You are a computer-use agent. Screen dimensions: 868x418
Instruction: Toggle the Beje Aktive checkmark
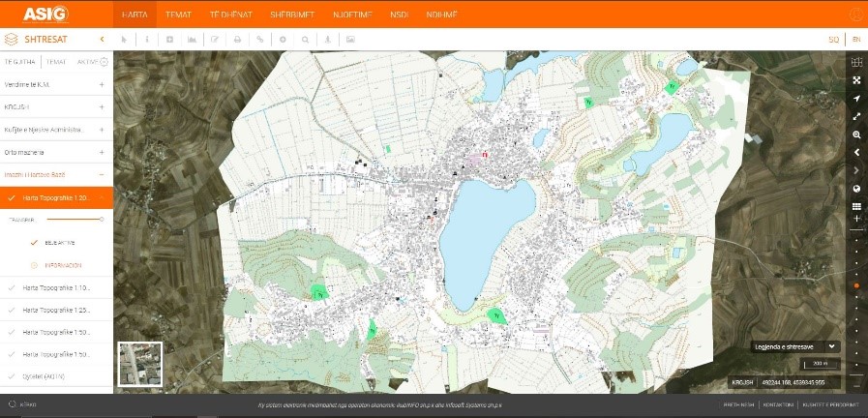click(x=34, y=243)
